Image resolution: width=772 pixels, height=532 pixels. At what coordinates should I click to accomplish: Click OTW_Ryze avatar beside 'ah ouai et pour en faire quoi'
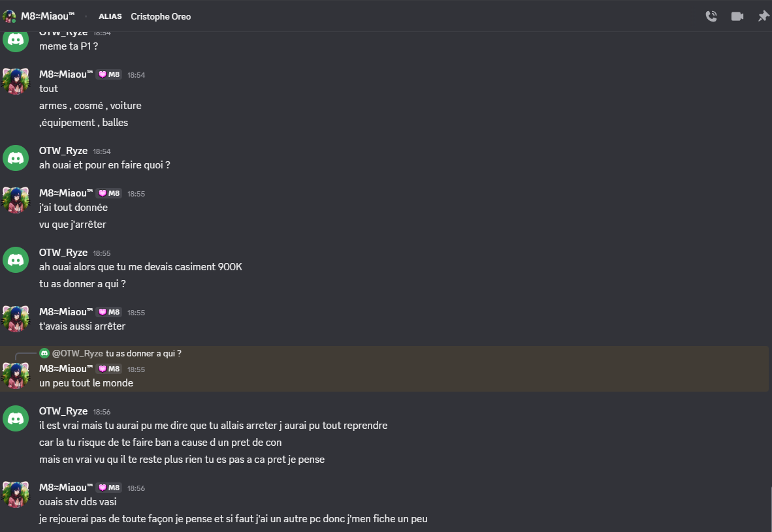click(16, 158)
